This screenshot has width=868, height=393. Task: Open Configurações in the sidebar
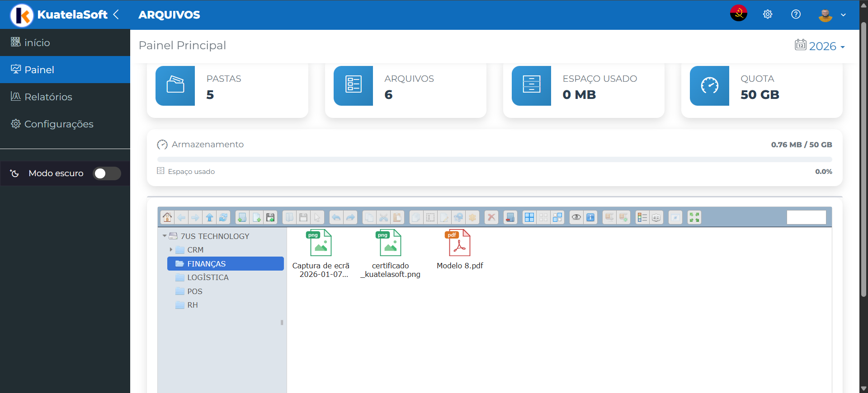(59, 124)
